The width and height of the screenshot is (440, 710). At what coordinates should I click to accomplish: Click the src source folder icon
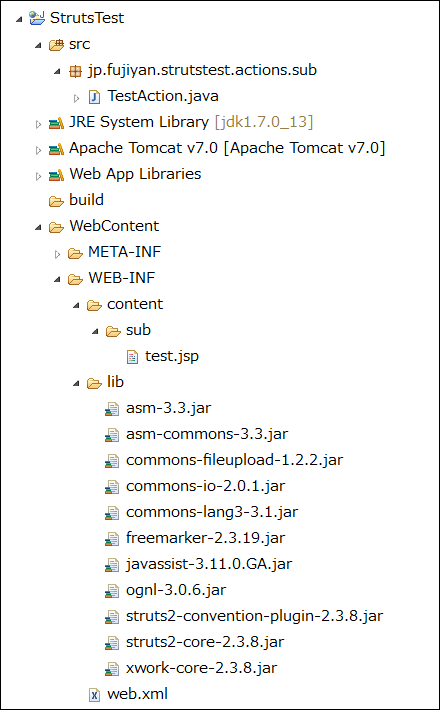[x=56, y=44]
